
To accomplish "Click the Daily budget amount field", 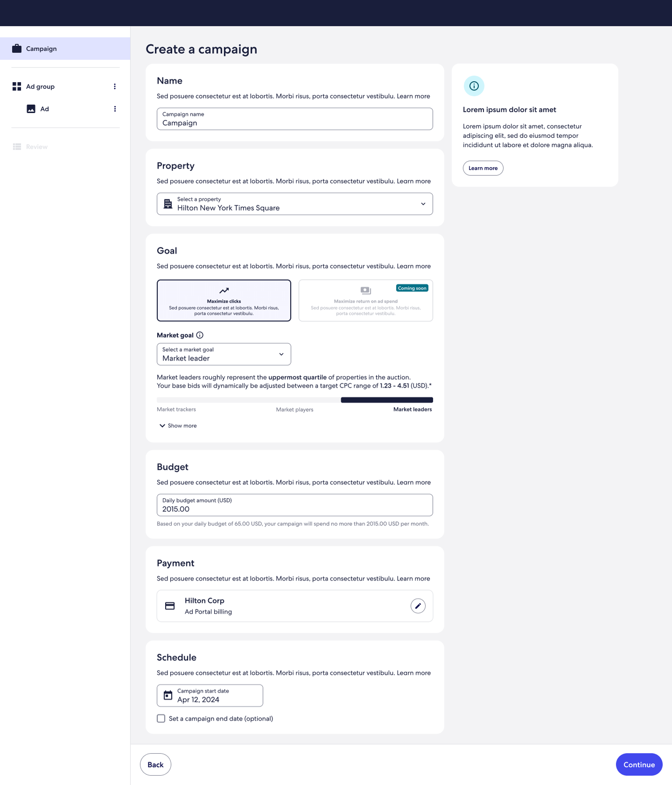I will coord(294,505).
